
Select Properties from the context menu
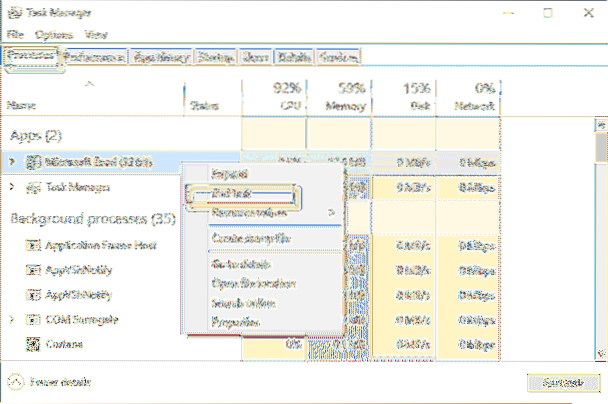pyautogui.click(x=238, y=323)
